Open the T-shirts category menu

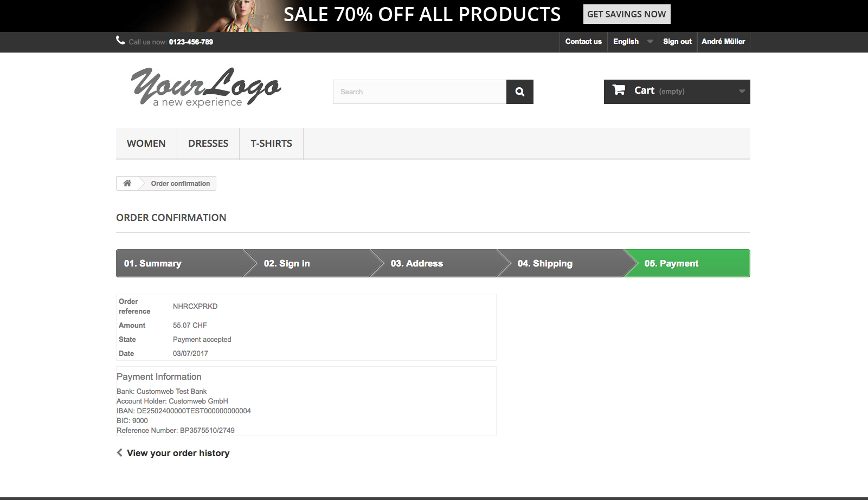coord(271,144)
